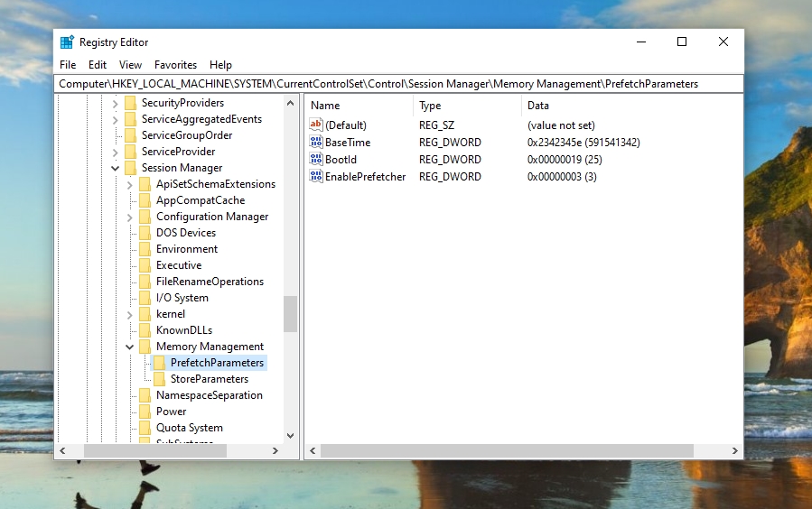Click the EnablePrefetcher DWORD value icon
The width and height of the screenshot is (812, 509).
tap(316, 175)
